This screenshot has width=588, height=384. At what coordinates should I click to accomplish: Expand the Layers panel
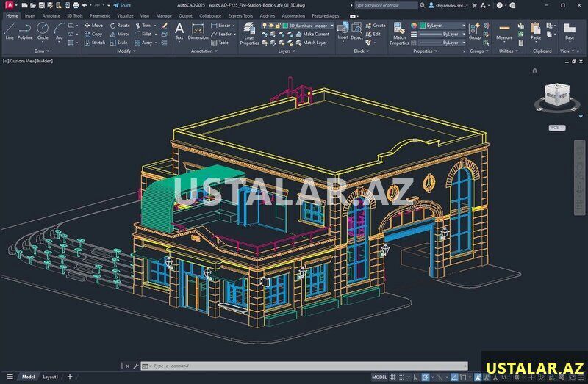[287, 51]
